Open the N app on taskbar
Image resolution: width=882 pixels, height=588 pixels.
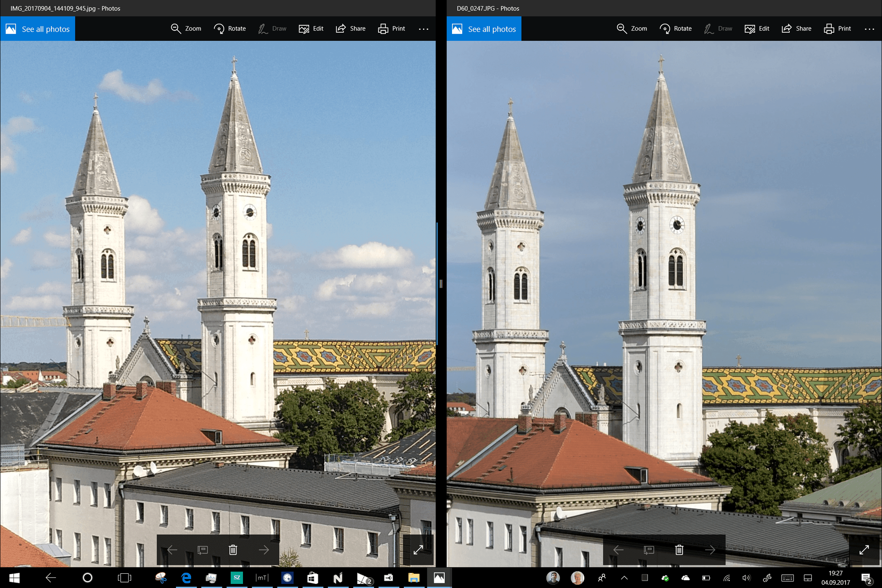(338, 578)
